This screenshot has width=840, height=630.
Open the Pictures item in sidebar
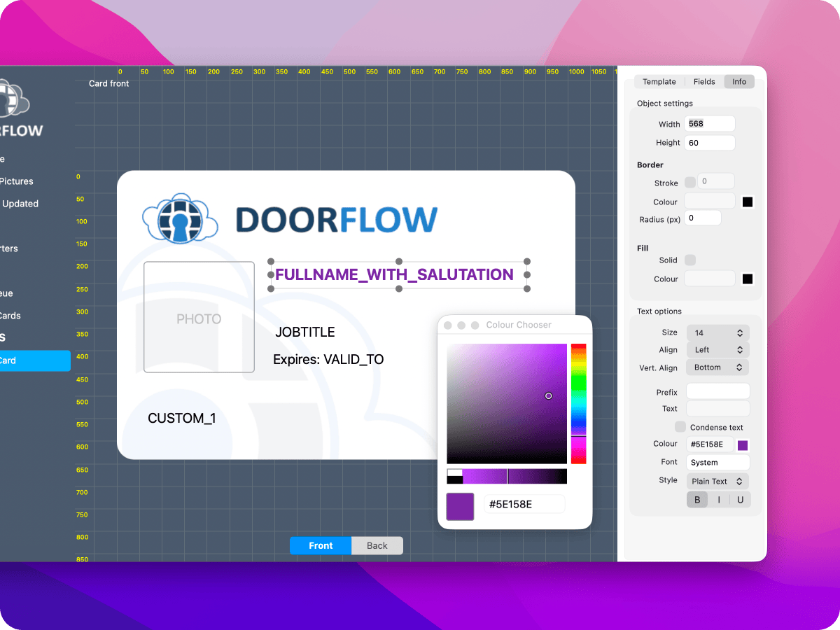point(17,181)
